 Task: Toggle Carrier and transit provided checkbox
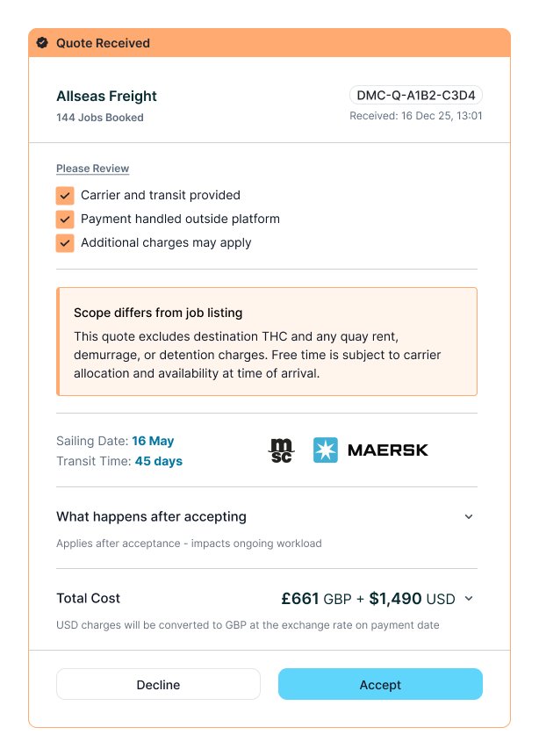tap(65, 195)
